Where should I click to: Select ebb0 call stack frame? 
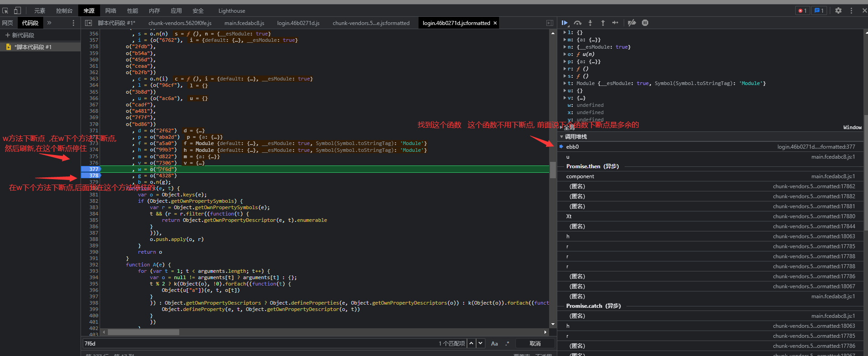pyautogui.click(x=710, y=147)
